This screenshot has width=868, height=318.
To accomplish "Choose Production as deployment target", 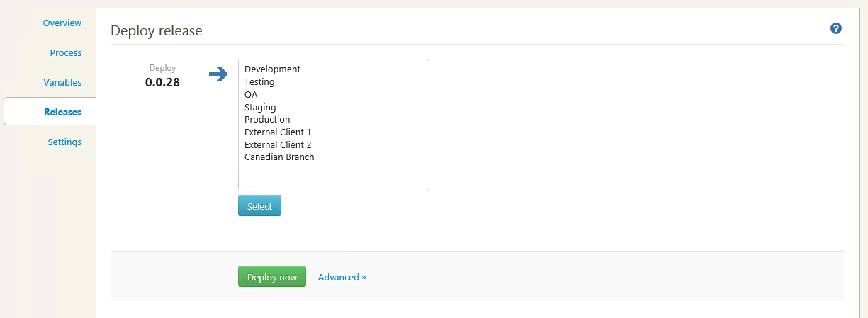I will point(267,120).
